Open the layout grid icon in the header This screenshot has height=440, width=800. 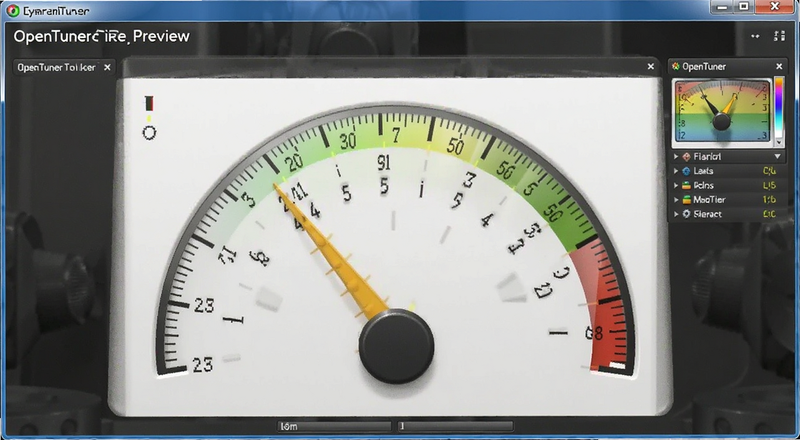pyautogui.click(x=779, y=36)
